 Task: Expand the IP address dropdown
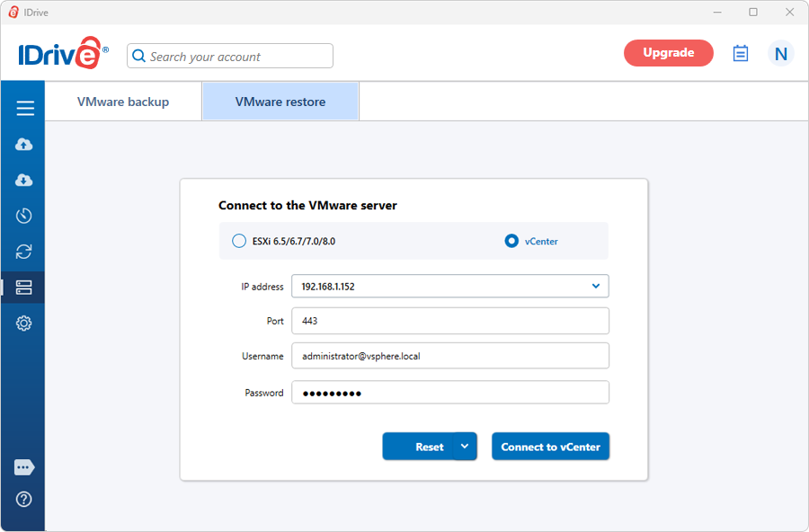[x=596, y=286]
